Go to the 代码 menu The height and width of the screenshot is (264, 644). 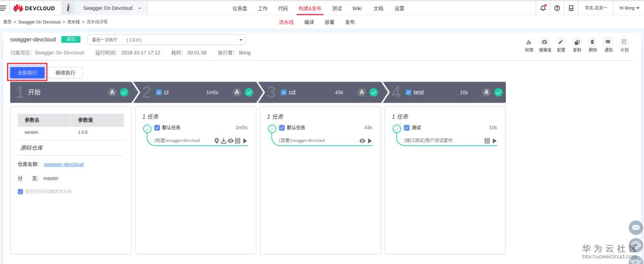click(x=283, y=9)
